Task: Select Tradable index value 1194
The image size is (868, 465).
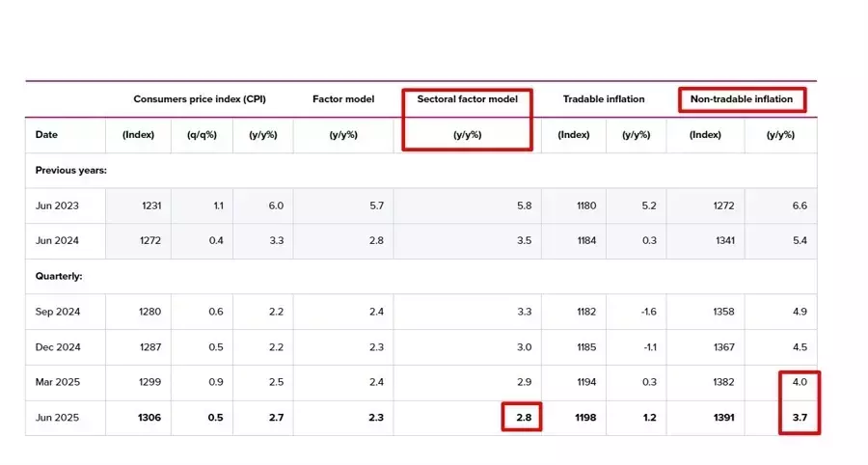Action: tap(586, 382)
